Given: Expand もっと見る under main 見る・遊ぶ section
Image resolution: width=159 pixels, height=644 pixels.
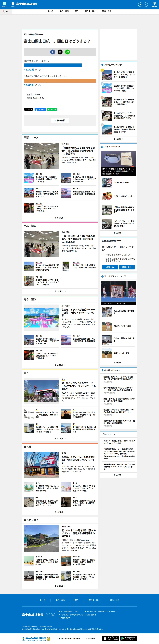Looking at the screenshot, I should 60,365.
